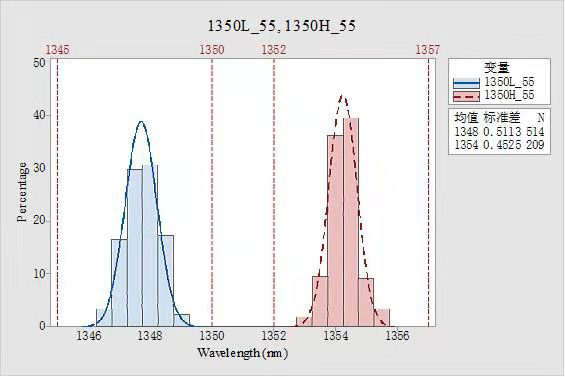565x377 pixels.
Task: Select the 1345 reference line label
Action: (58, 50)
